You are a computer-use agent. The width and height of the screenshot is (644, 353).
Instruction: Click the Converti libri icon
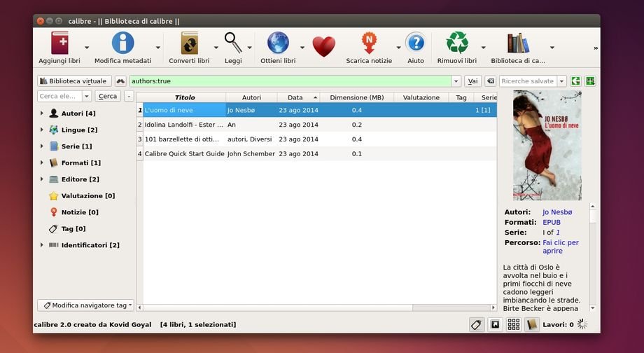[x=189, y=44]
